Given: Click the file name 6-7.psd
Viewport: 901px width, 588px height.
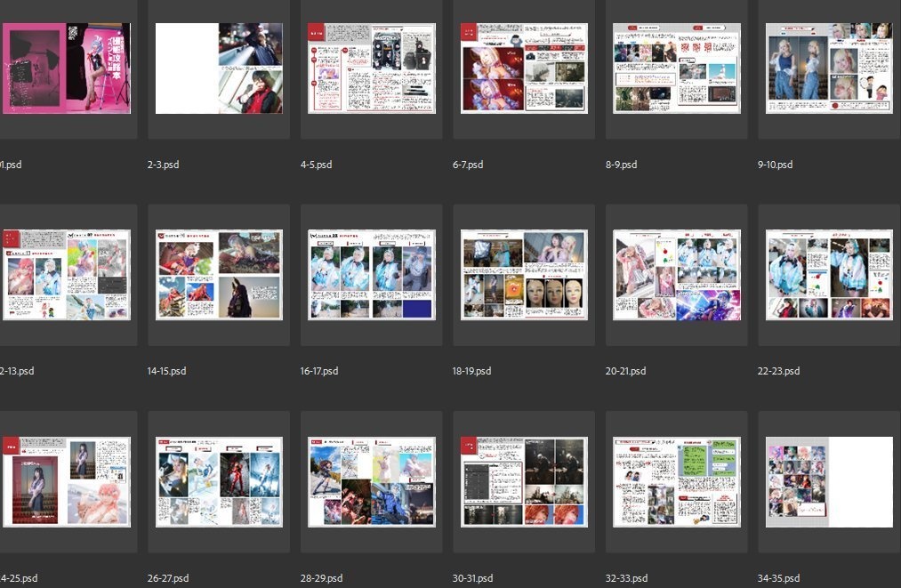Looking at the screenshot, I should 468,165.
